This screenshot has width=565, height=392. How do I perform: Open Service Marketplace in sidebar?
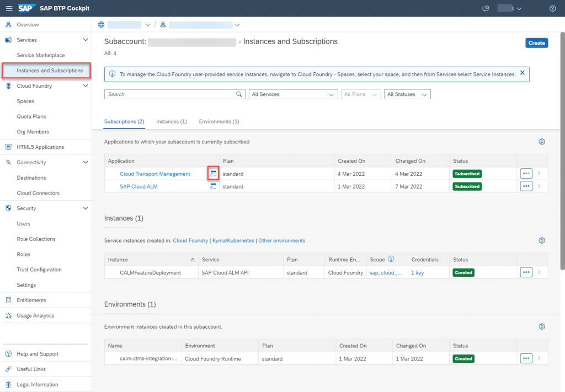click(x=41, y=55)
